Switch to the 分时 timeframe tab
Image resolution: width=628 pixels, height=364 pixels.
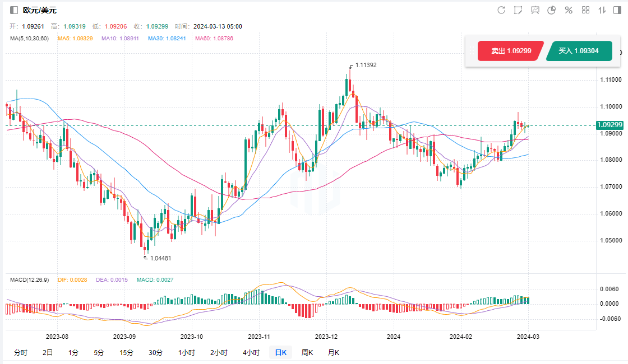[20, 353]
